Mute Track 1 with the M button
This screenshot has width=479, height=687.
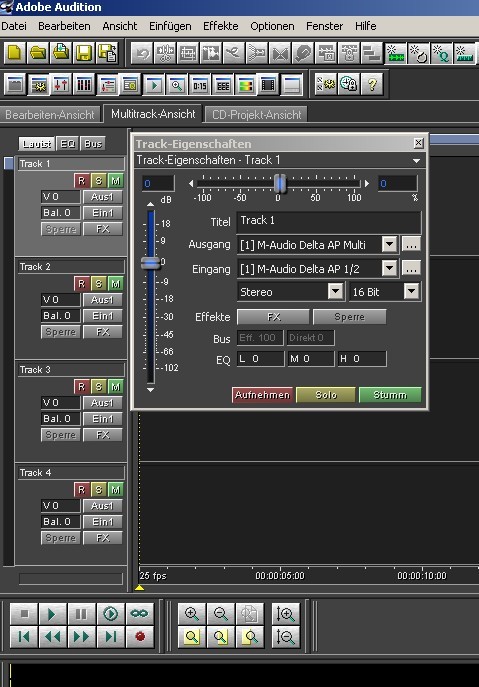[115, 181]
